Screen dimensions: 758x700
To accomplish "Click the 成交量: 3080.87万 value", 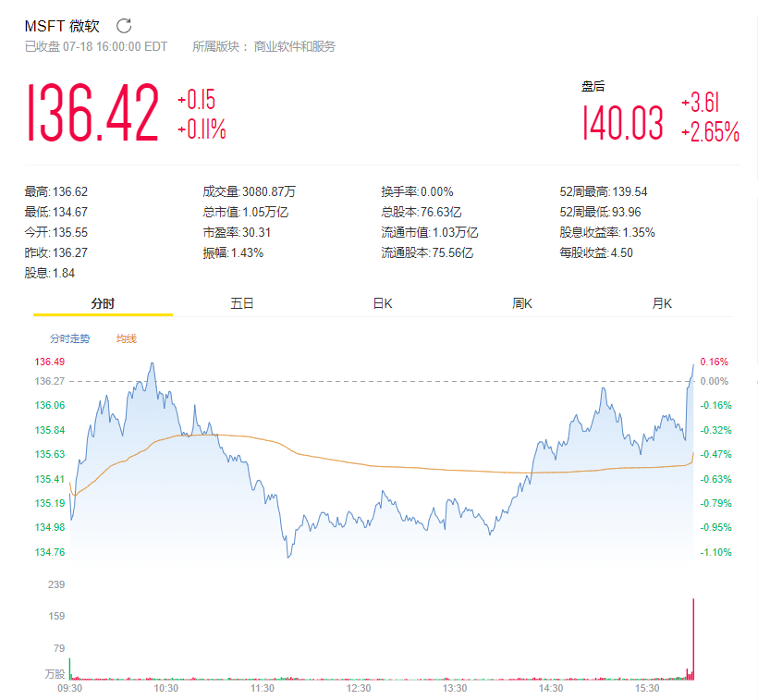I will [x=250, y=192].
